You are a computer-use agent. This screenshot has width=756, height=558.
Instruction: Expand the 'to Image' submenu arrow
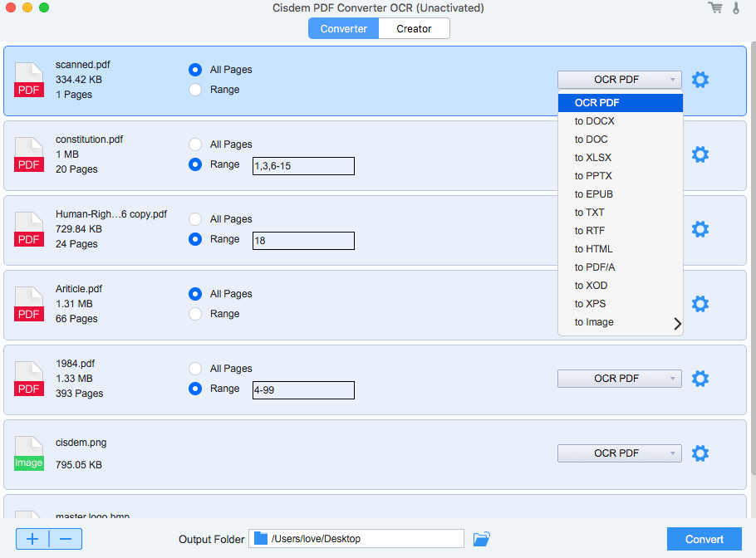[677, 323]
